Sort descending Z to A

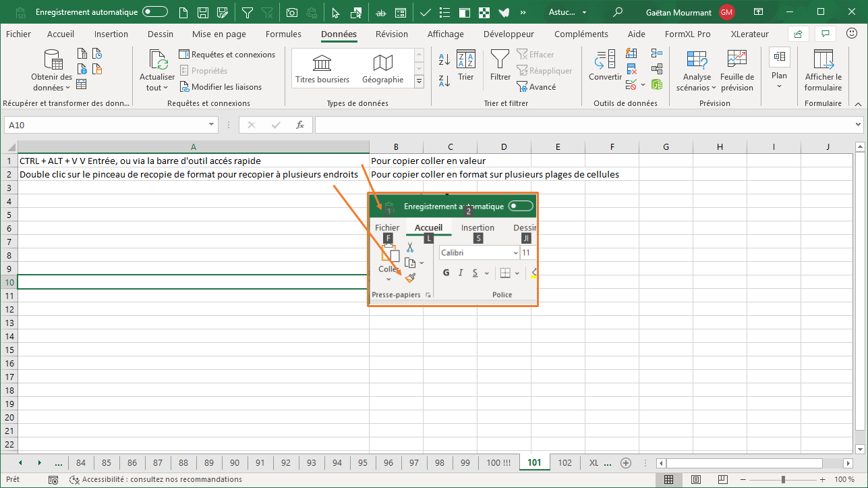point(444,81)
